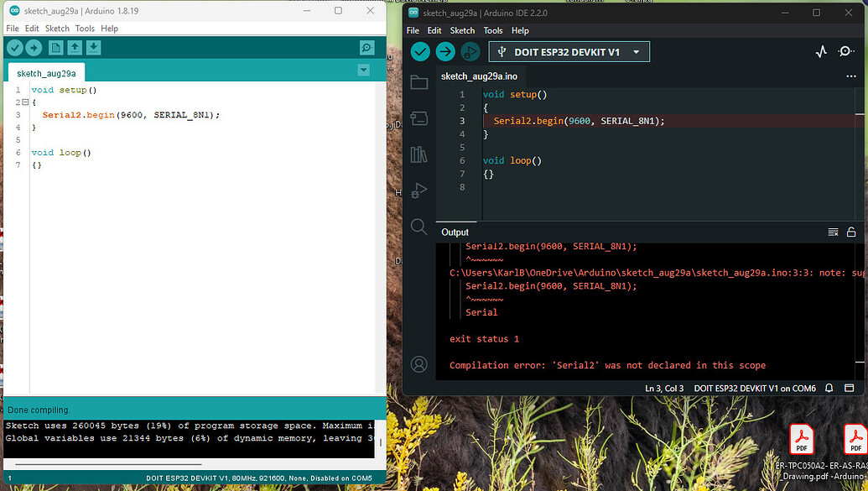Open Sketch menu in Arduino 1.8.19

coord(57,29)
